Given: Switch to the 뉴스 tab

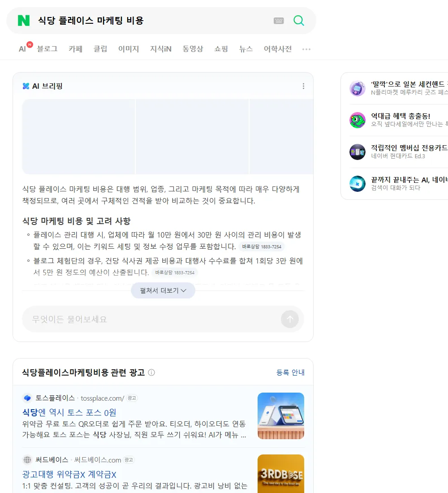Looking at the screenshot, I should pos(246,49).
